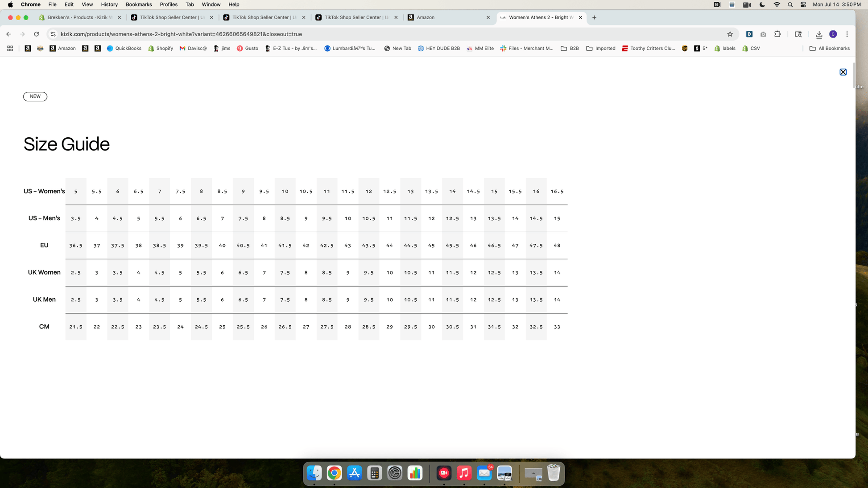The height and width of the screenshot is (488, 868).
Task: Open a new tab with plus button
Action: tap(594, 17)
